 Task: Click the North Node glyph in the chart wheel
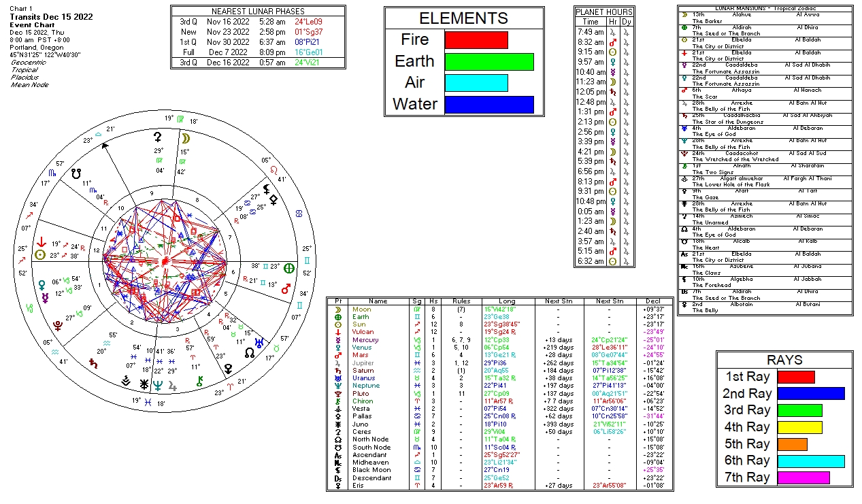(x=250, y=352)
